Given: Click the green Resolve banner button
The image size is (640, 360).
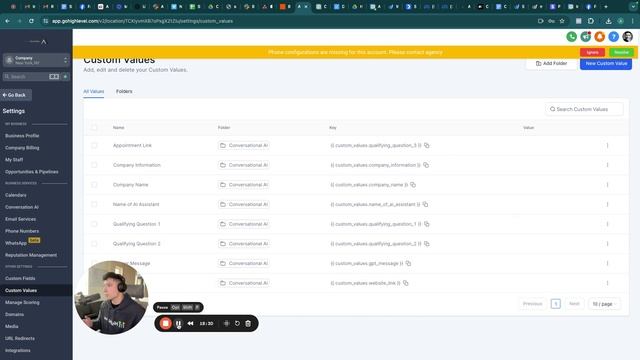Looking at the screenshot, I should pos(621,52).
